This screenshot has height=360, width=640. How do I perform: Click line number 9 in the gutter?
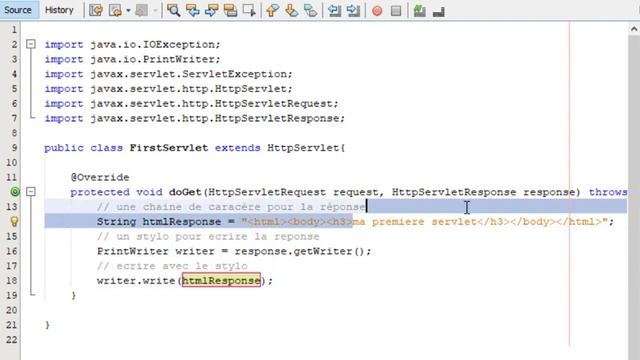click(14, 148)
